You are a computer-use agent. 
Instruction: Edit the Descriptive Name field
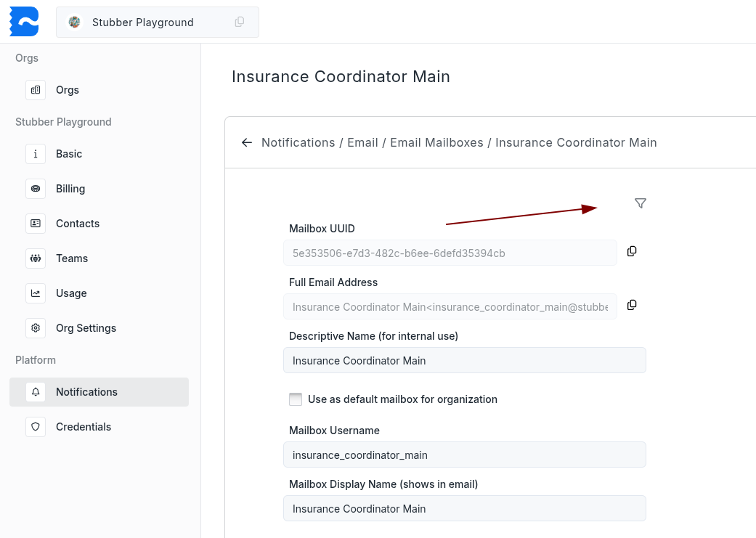click(464, 361)
